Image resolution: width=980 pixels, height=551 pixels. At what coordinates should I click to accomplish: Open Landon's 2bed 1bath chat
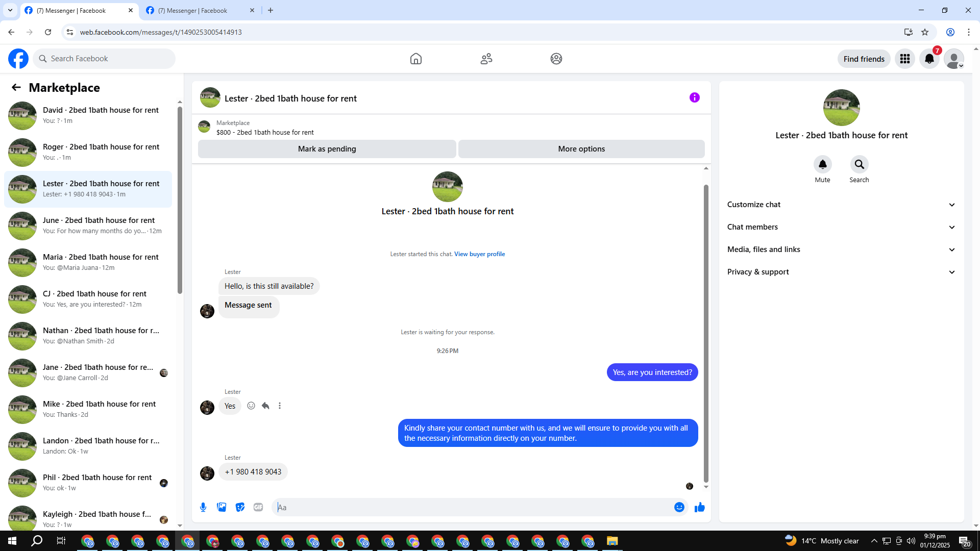[88, 446]
